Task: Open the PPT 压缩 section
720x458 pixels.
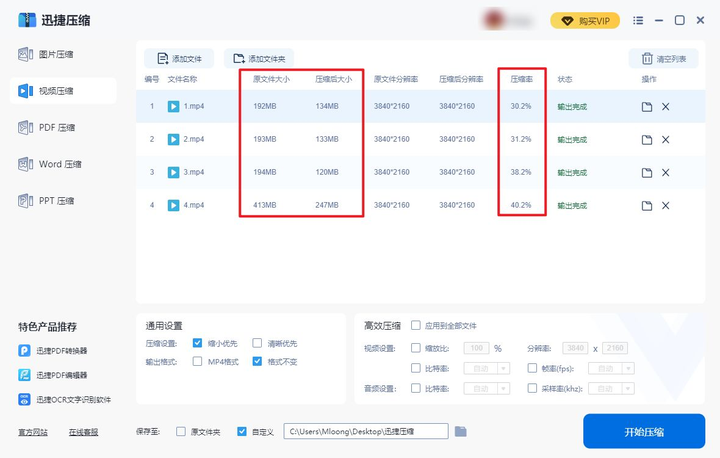Action: click(x=46, y=201)
